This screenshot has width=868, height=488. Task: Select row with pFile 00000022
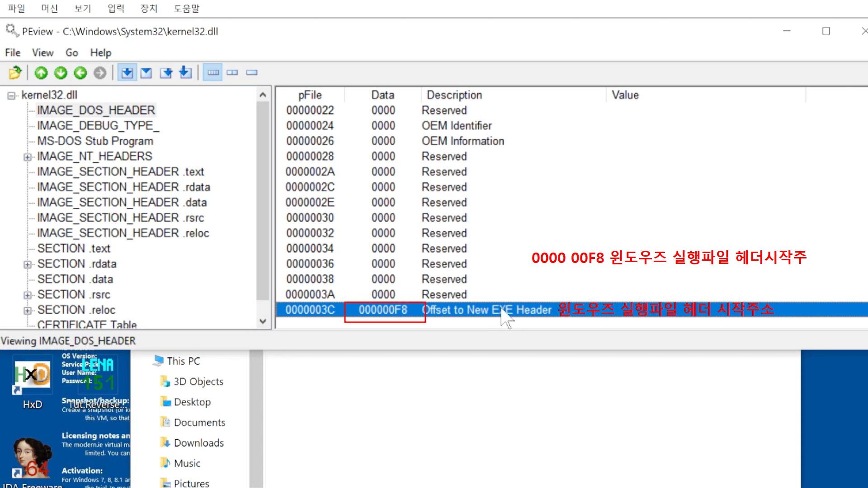coord(572,110)
